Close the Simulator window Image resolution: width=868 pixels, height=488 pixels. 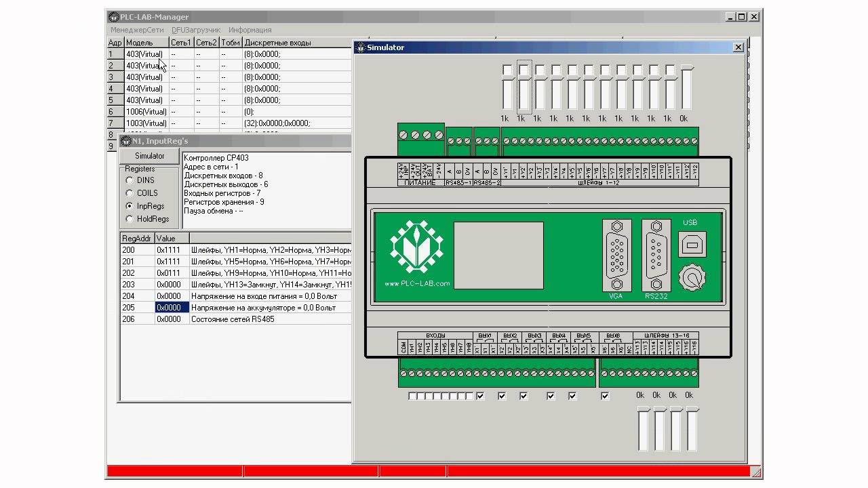click(738, 47)
